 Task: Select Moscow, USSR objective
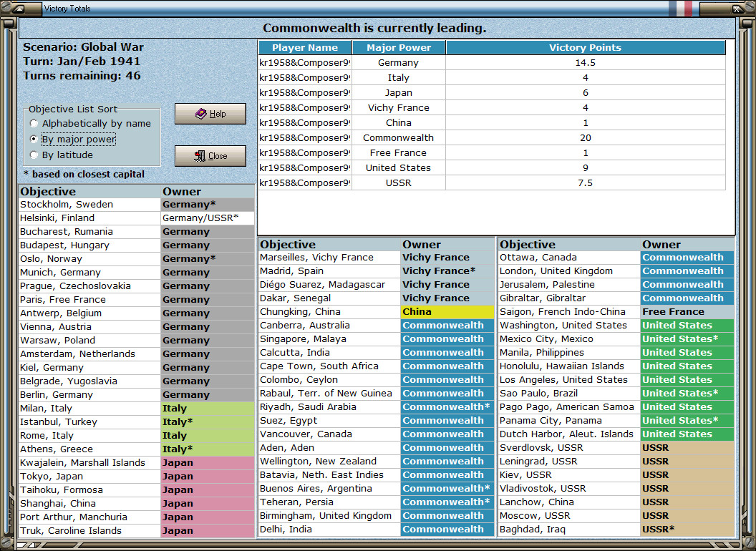[569, 515]
